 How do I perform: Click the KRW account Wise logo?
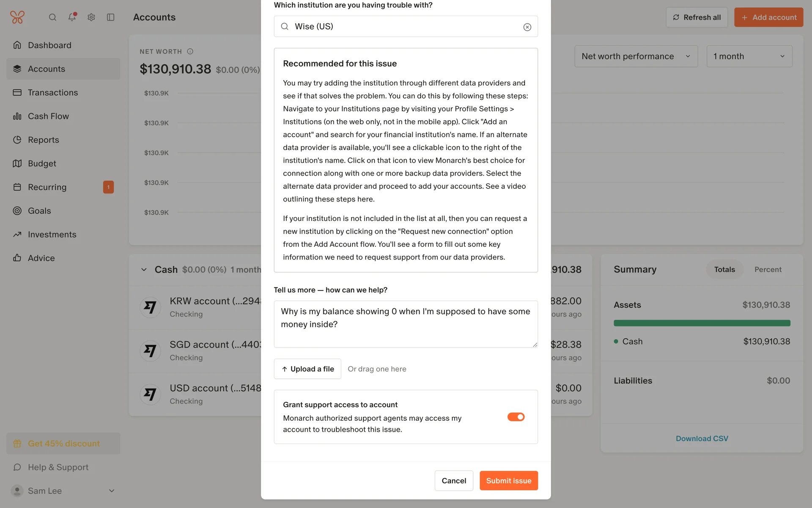[150, 307]
